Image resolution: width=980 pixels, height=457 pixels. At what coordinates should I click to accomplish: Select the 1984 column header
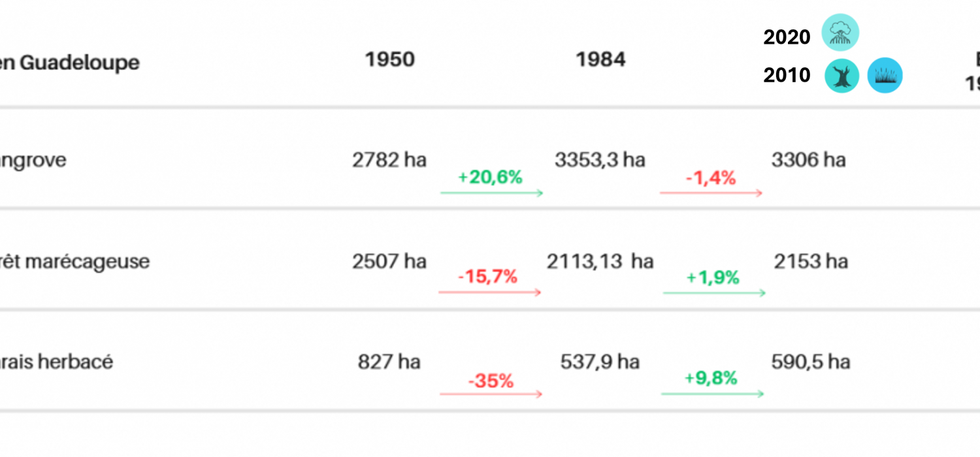tap(600, 59)
